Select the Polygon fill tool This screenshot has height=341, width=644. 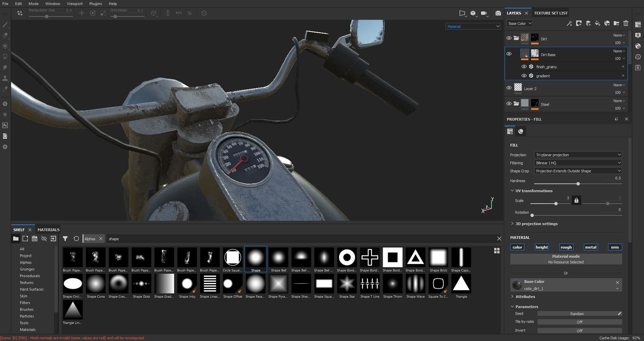(x=5, y=57)
